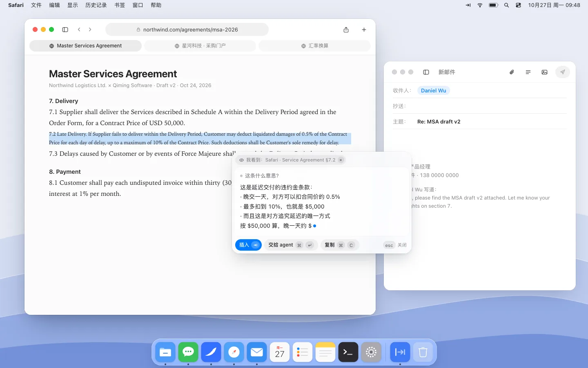The image size is (588, 368).
Task: Toggle the mail window sidebar icon
Action: (426, 72)
